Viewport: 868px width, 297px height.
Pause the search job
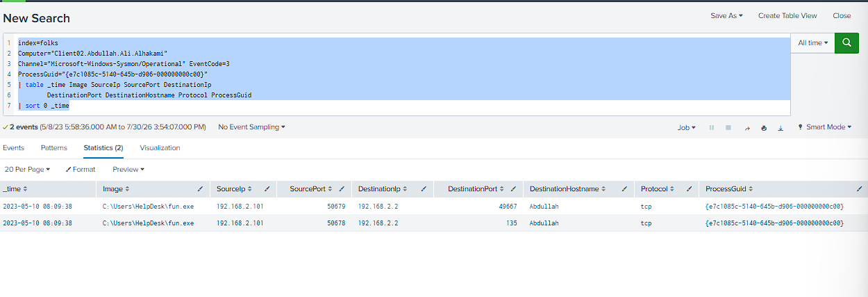712,128
